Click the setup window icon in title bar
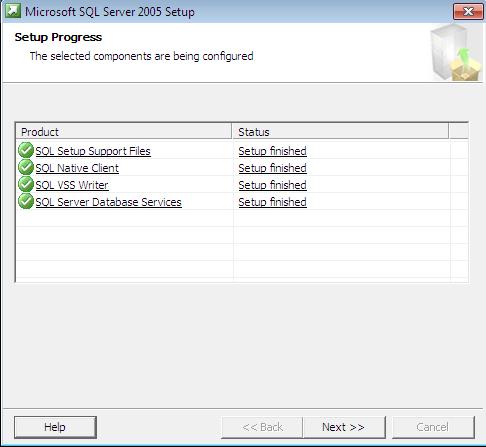 coord(13,11)
